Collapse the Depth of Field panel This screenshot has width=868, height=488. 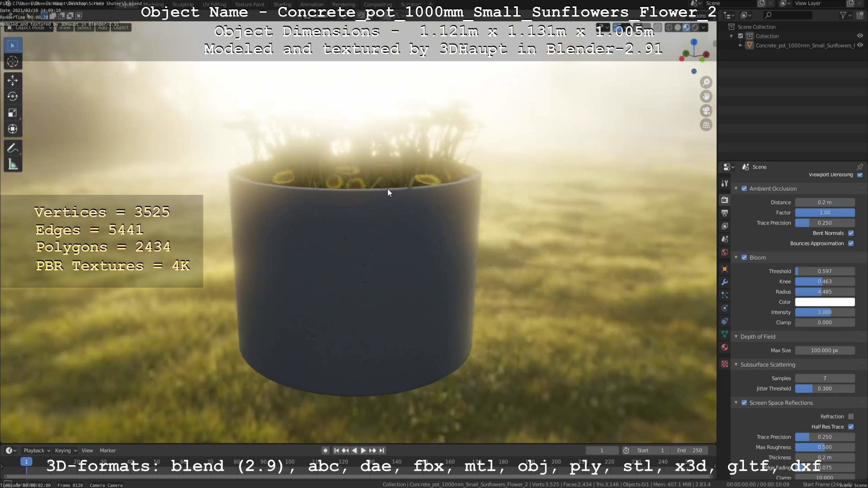tap(736, 337)
